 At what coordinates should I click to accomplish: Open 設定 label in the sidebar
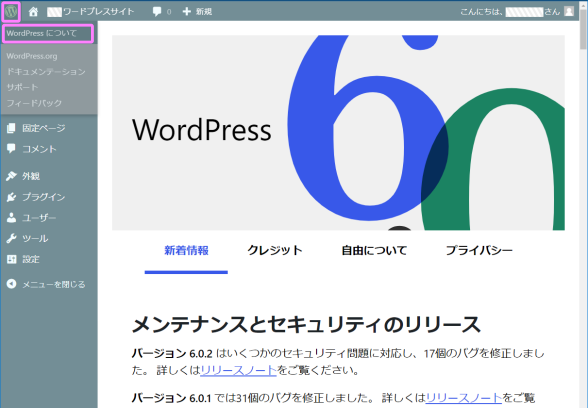pos(31,259)
